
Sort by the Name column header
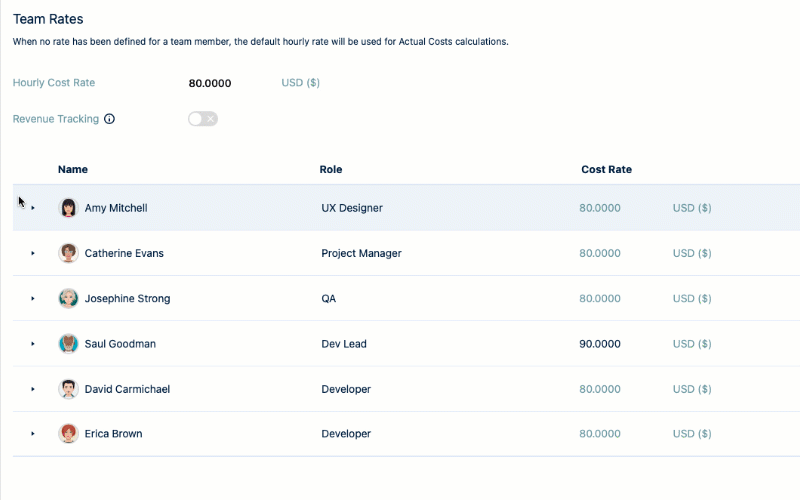[73, 169]
